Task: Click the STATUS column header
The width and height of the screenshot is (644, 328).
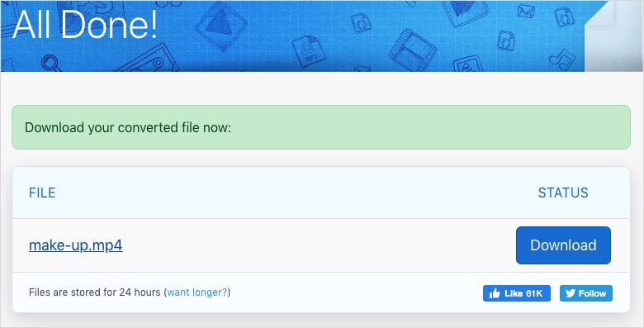Action: 563,193
